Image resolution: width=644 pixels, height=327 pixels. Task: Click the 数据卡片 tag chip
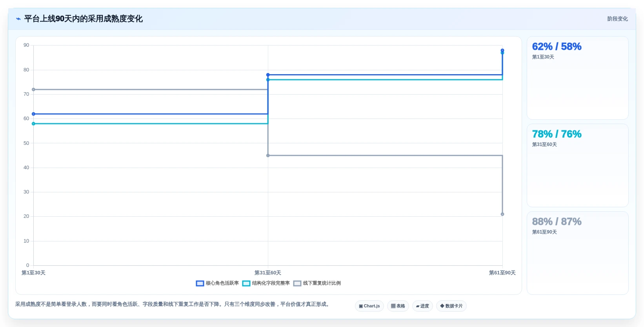[451, 306]
